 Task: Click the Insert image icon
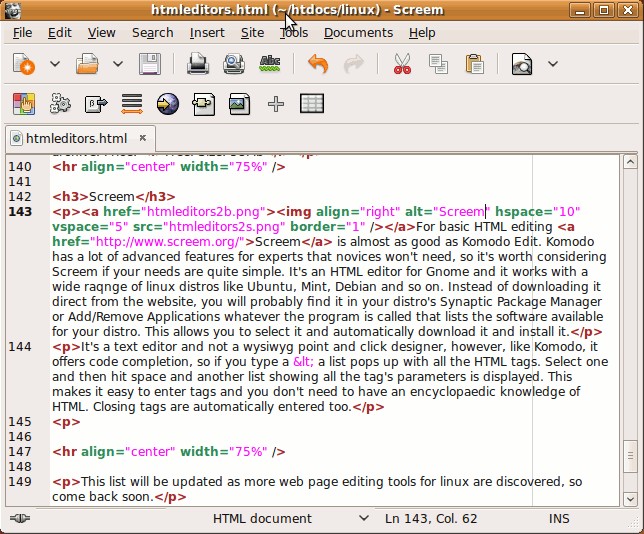click(x=239, y=103)
